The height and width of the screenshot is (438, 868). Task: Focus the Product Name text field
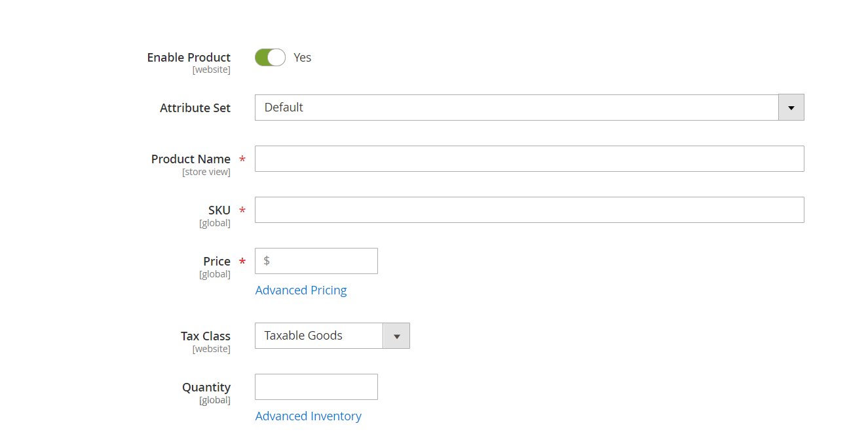(x=529, y=159)
